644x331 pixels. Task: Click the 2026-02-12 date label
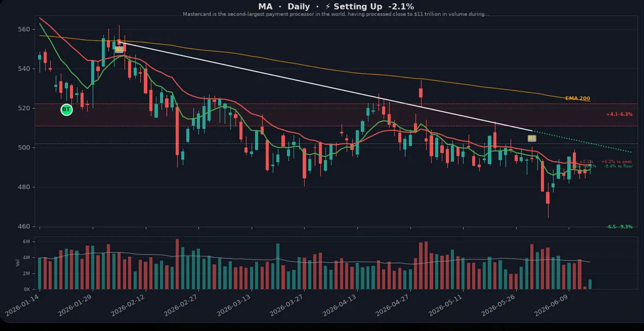[128, 306]
